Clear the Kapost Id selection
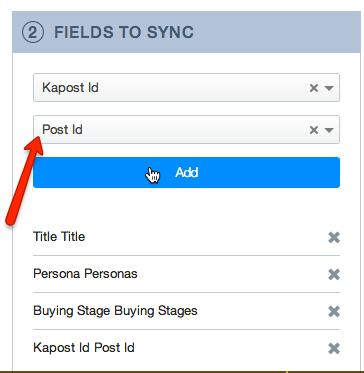 pyautogui.click(x=314, y=88)
